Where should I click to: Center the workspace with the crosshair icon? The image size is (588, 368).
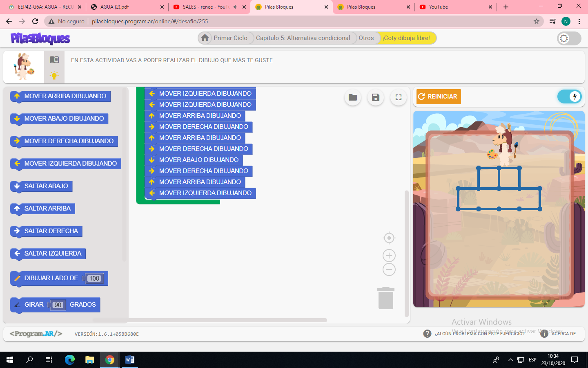pos(389,238)
